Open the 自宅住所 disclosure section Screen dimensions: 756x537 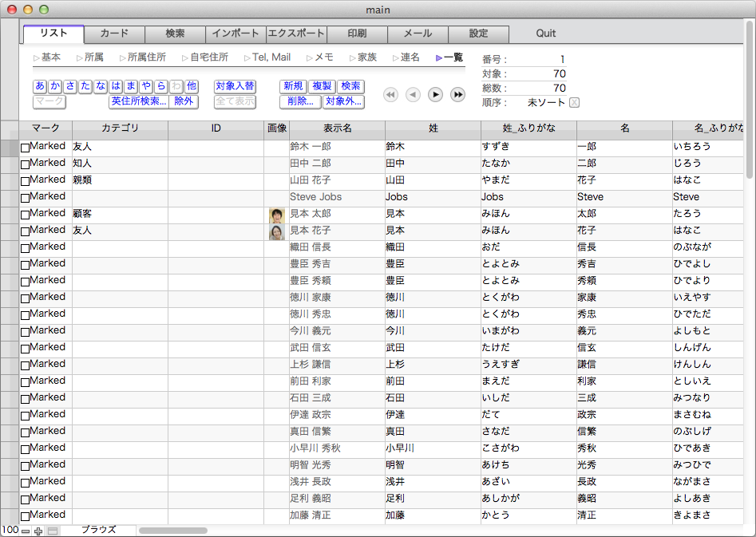click(185, 57)
